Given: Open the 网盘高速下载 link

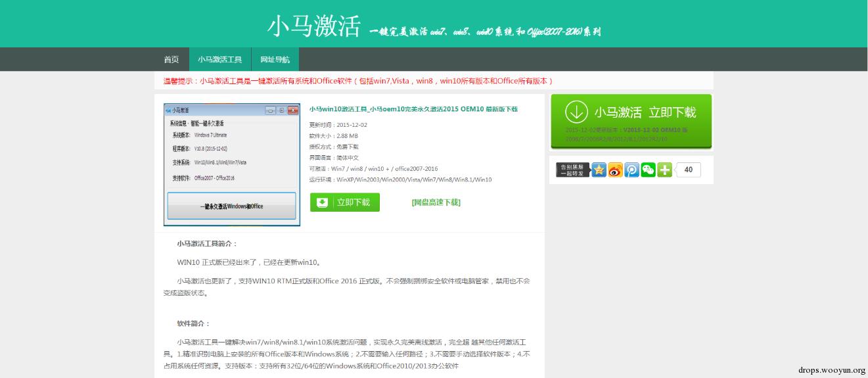Looking at the screenshot, I should click(x=436, y=202).
